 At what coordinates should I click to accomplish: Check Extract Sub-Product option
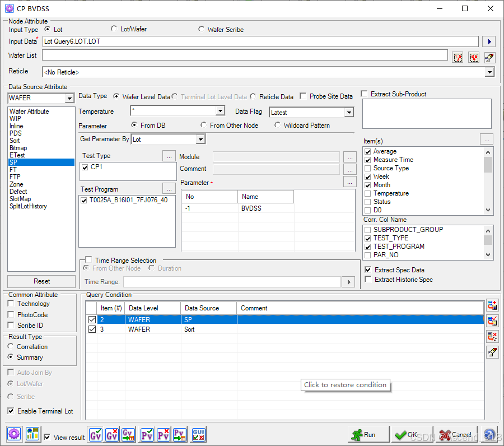[364, 94]
